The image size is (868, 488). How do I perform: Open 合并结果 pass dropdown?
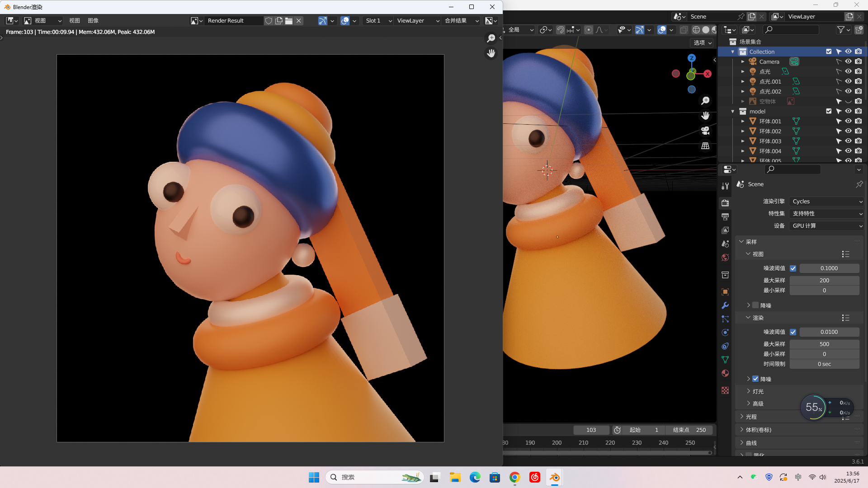coord(461,21)
